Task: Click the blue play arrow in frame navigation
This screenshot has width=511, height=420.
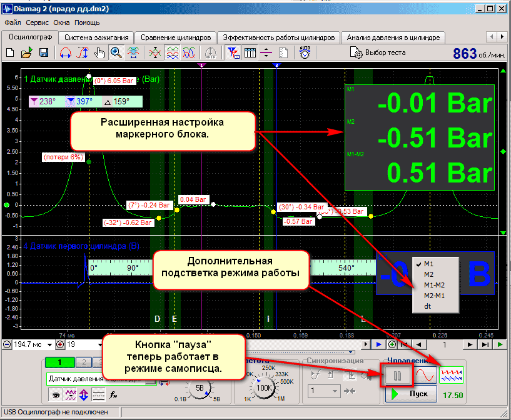Action: coord(378,344)
